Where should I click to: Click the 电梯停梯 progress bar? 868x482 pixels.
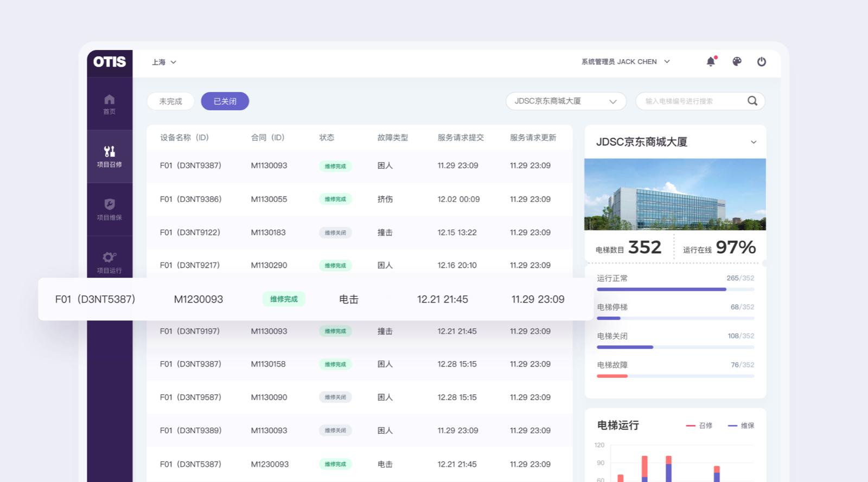(675, 318)
